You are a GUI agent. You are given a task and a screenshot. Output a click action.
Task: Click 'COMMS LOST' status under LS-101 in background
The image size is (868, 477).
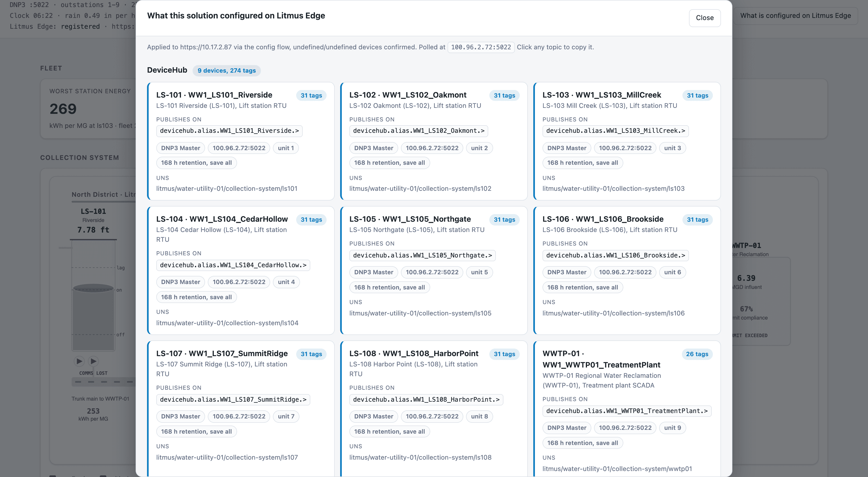(x=93, y=373)
